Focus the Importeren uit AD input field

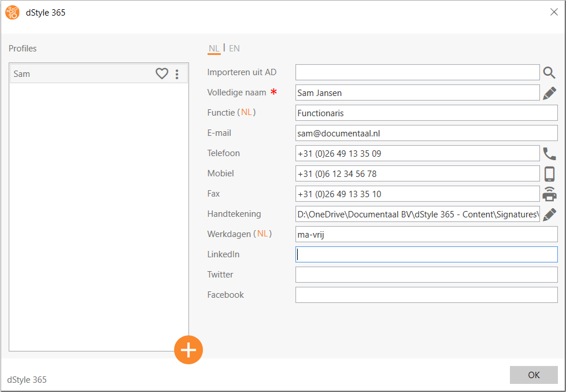click(417, 72)
